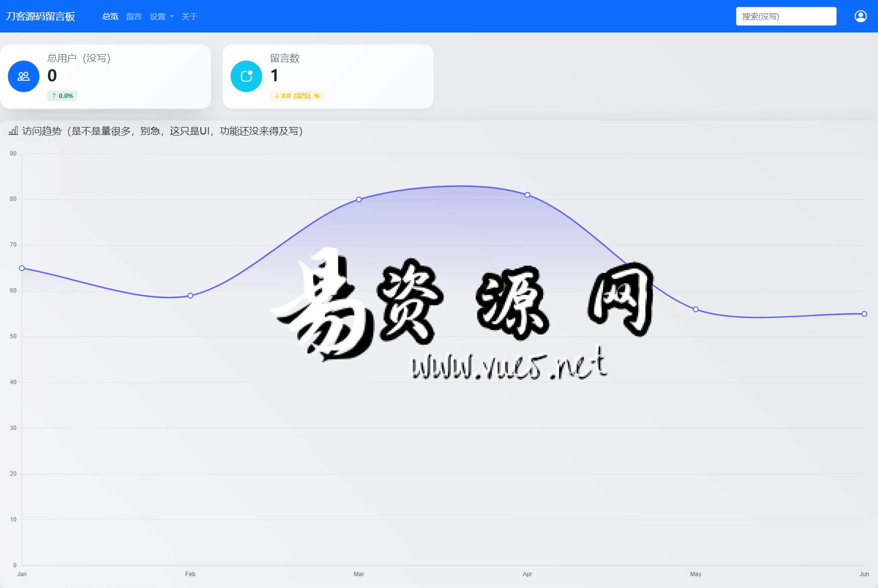Click the message count value 1
This screenshot has height=588, width=878.
[x=274, y=75]
